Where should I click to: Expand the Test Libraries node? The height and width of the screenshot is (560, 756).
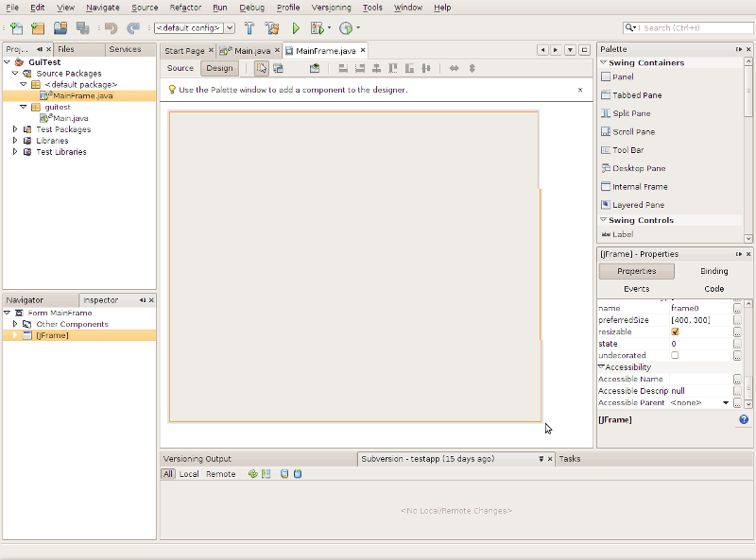pos(15,151)
